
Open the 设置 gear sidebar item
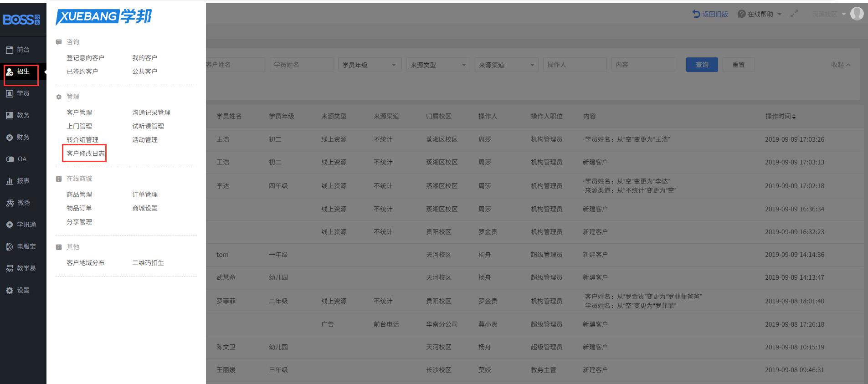[x=18, y=290]
